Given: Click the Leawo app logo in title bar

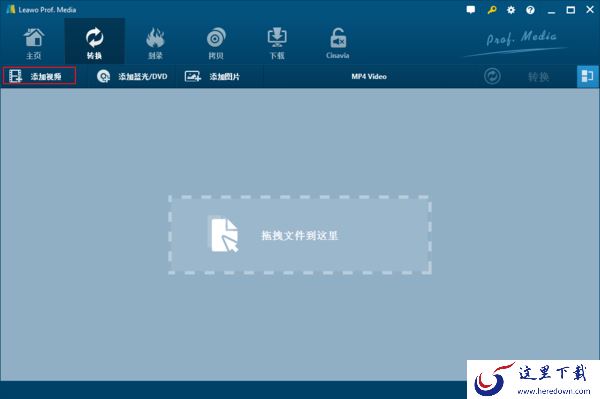Looking at the screenshot, I should pyautogui.click(x=11, y=9).
